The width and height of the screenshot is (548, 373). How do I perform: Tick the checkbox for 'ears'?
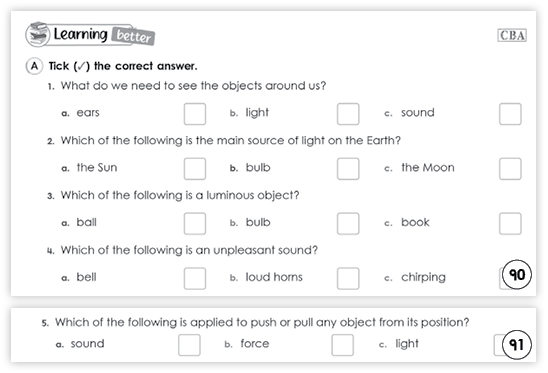click(x=195, y=114)
